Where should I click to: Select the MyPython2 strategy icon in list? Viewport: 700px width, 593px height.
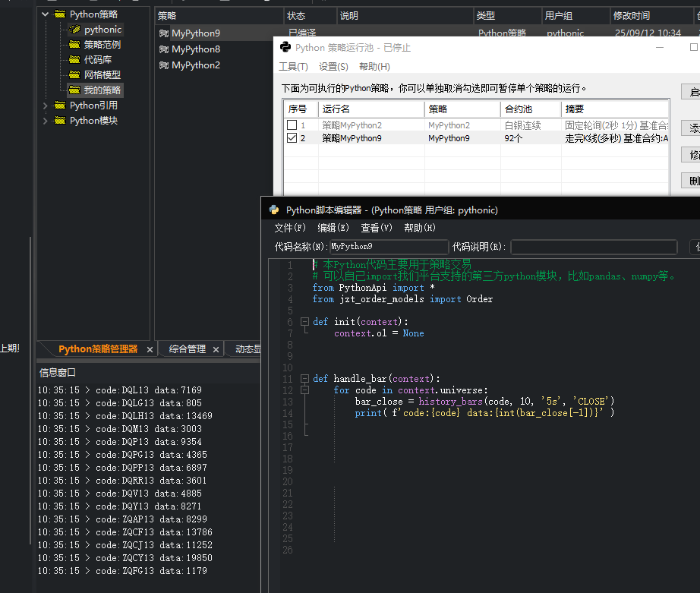coord(163,65)
